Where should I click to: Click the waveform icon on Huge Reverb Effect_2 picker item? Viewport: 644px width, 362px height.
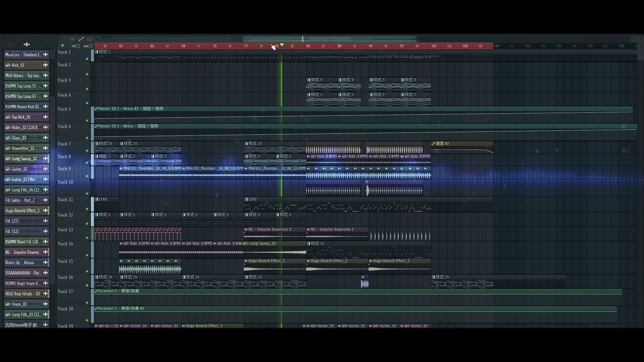pos(45,210)
